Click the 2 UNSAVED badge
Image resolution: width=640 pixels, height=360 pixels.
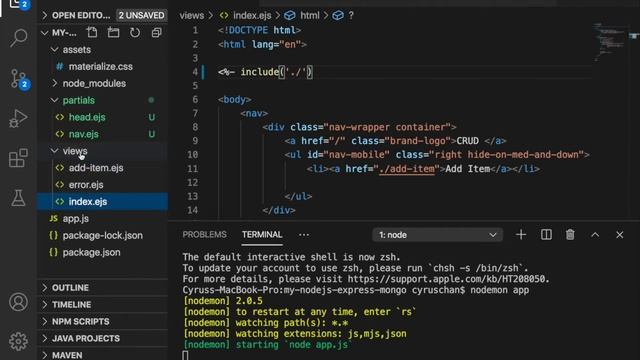[142, 16]
